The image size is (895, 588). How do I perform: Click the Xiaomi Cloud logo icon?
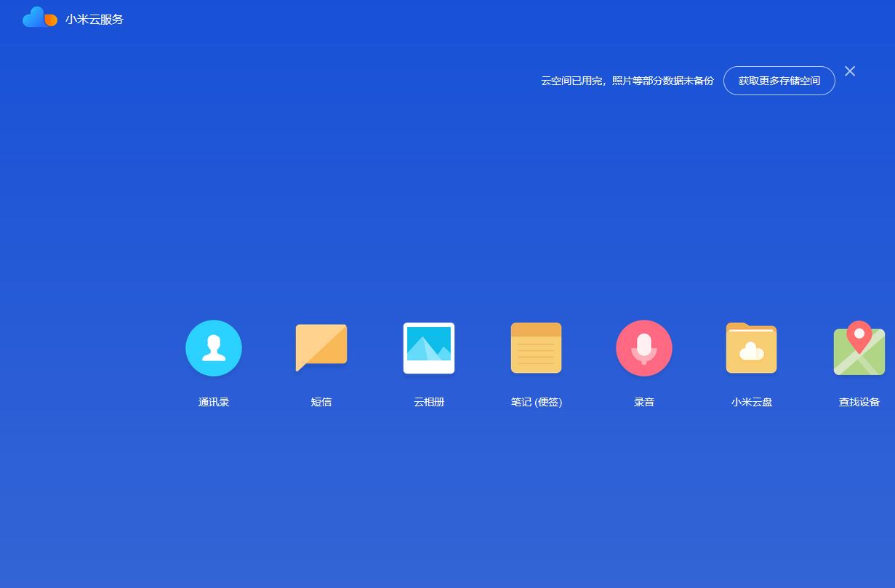(40, 17)
